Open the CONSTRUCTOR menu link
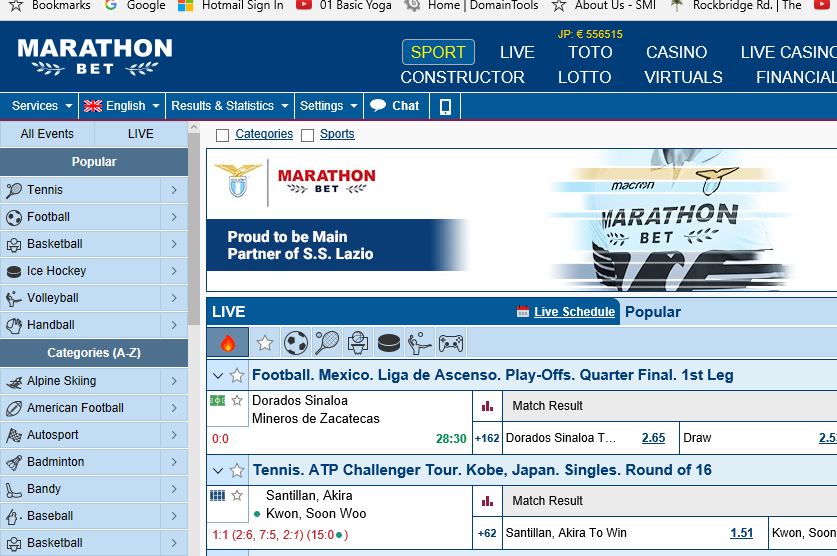This screenshot has width=837, height=556. pos(462,77)
